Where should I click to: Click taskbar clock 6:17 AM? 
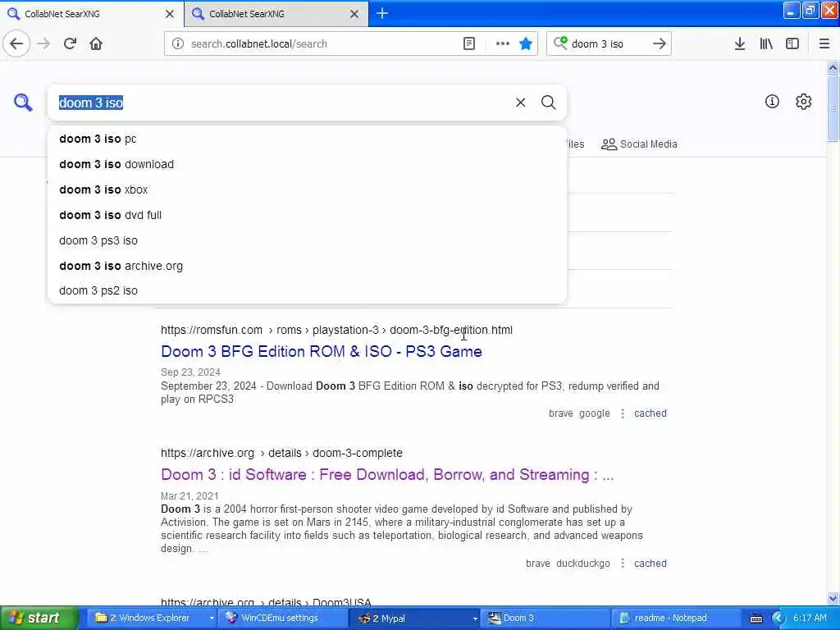tap(810, 619)
